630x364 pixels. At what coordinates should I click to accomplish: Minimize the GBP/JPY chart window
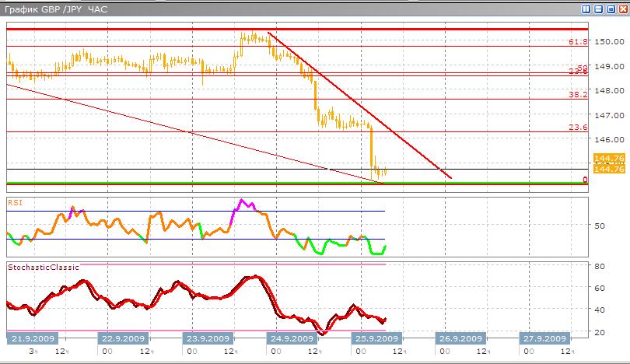tap(597, 9)
